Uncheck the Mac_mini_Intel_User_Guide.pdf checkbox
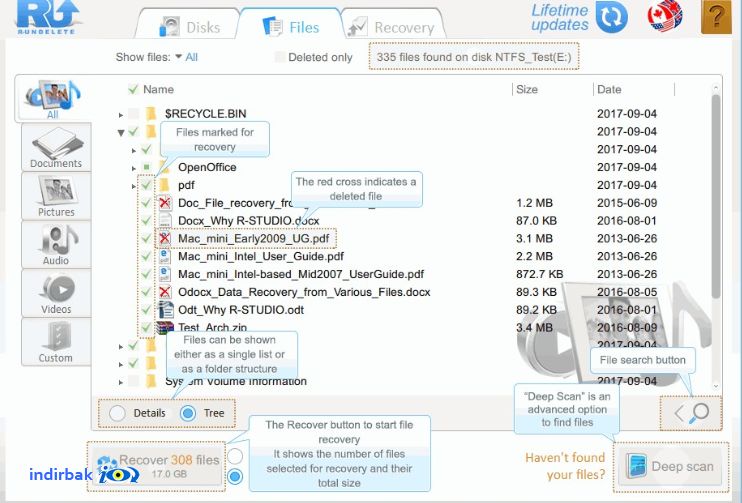742x503 pixels. (x=147, y=256)
